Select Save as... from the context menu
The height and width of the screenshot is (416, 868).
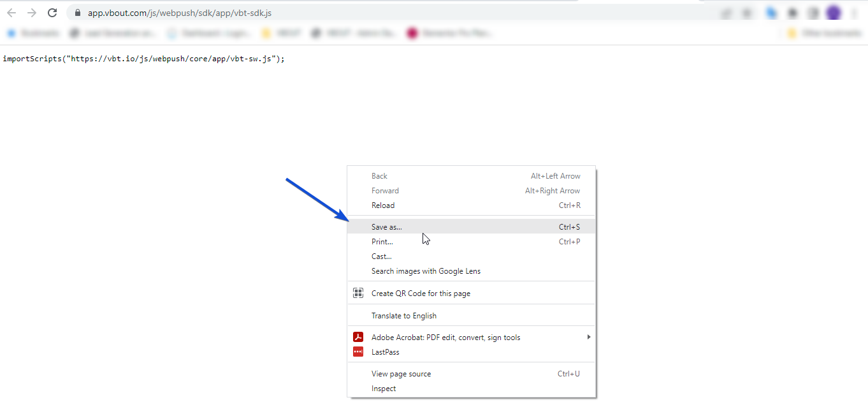click(472, 227)
